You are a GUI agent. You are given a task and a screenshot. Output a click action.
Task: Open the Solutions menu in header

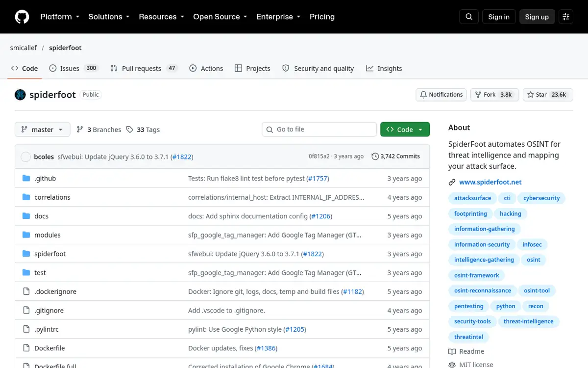tap(109, 17)
